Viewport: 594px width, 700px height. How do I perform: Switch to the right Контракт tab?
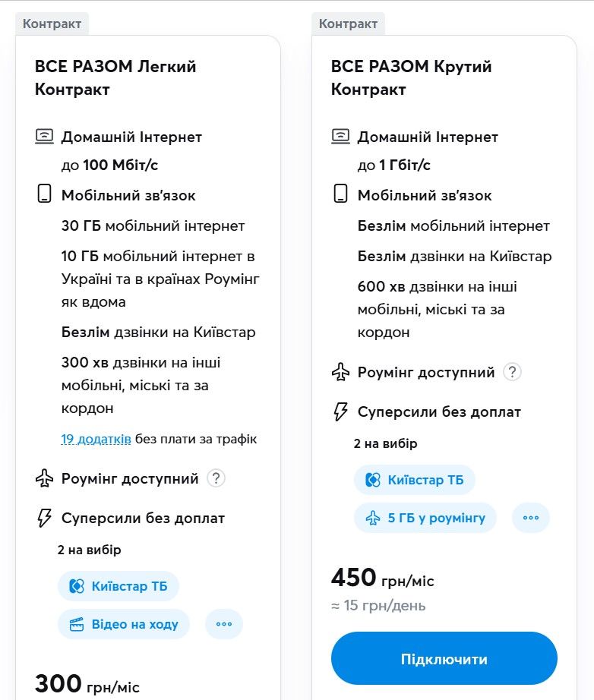coord(348,24)
